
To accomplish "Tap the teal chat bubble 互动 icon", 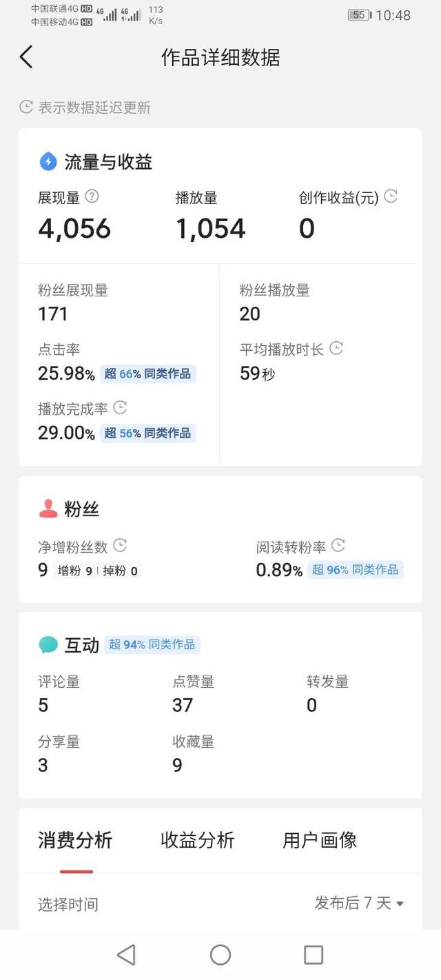I will coord(48,645).
